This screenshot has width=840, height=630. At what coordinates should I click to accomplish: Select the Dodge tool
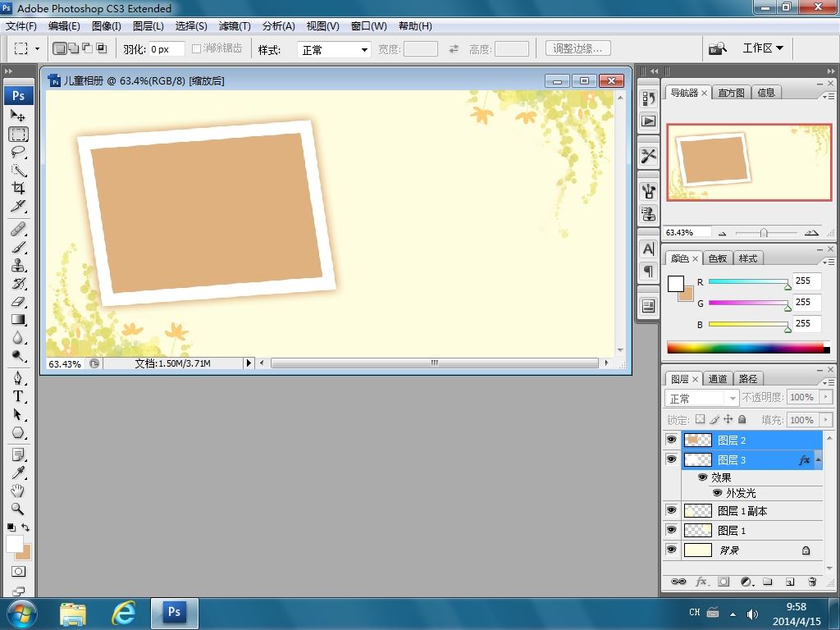point(18,356)
